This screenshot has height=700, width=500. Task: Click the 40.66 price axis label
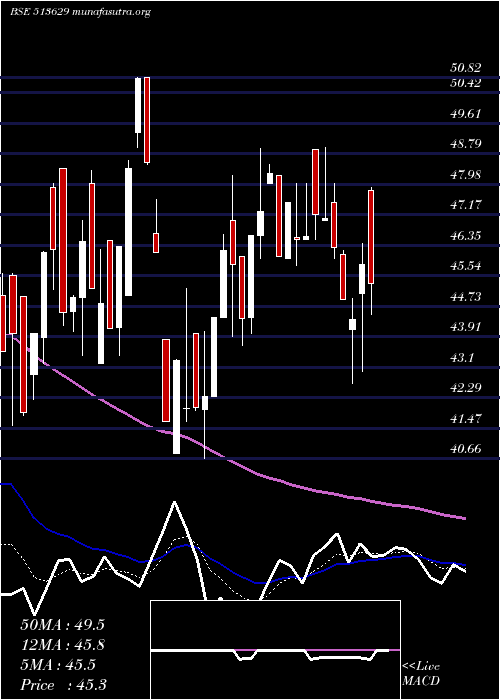pos(466,449)
